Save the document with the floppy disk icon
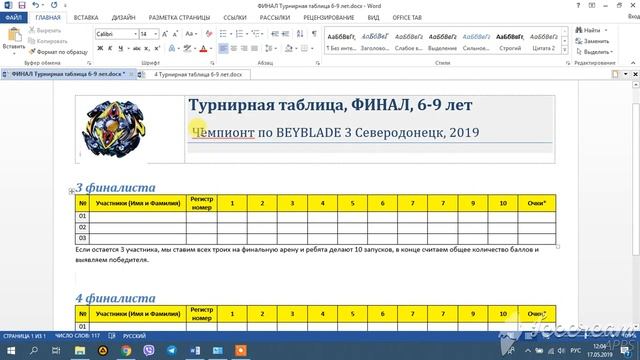 coord(22,5)
